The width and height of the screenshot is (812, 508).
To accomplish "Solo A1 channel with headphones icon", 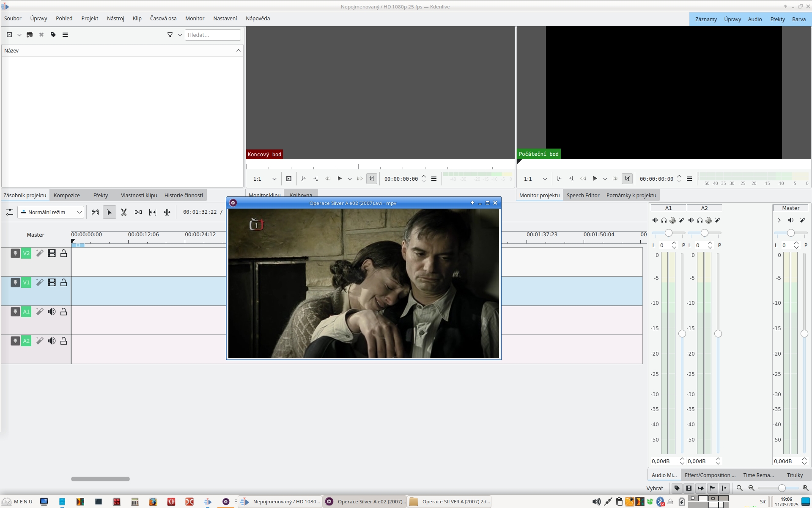I will click(x=664, y=220).
